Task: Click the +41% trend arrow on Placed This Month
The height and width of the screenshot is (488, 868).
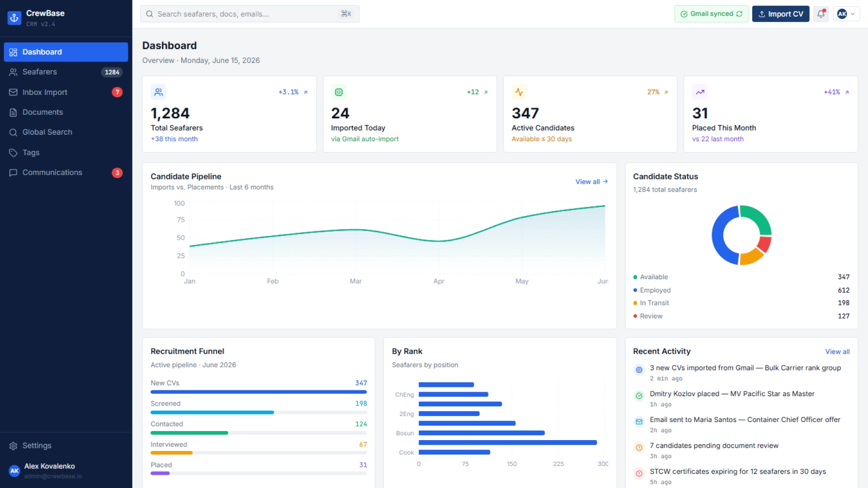Action: pyautogui.click(x=847, y=92)
